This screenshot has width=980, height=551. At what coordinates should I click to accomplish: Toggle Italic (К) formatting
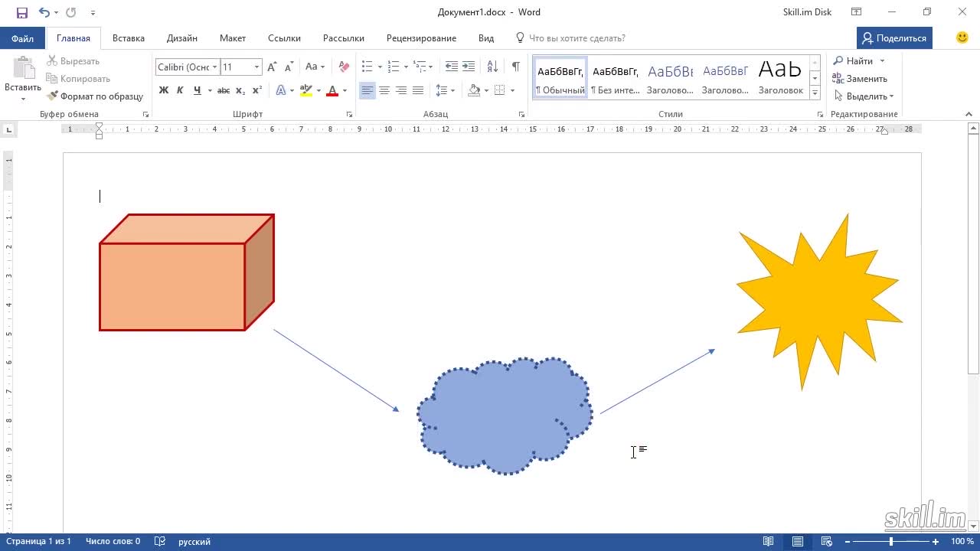click(x=180, y=90)
